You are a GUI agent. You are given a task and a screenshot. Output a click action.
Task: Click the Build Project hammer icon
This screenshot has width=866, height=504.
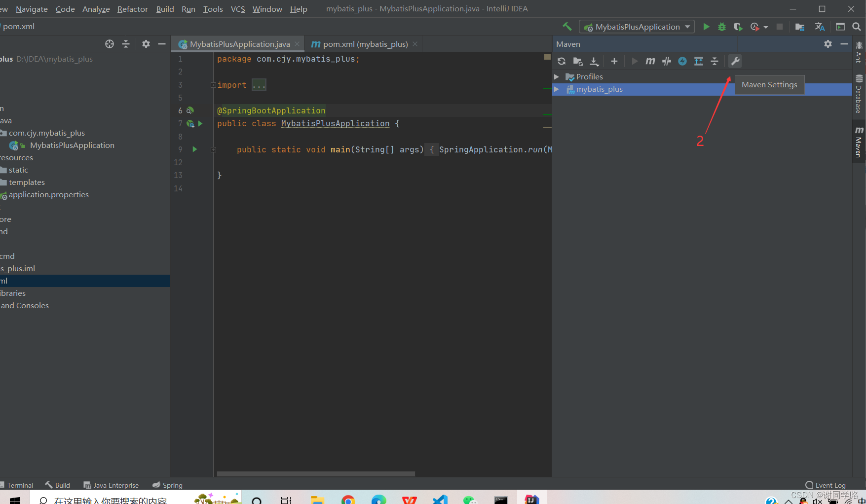coord(567,27)
